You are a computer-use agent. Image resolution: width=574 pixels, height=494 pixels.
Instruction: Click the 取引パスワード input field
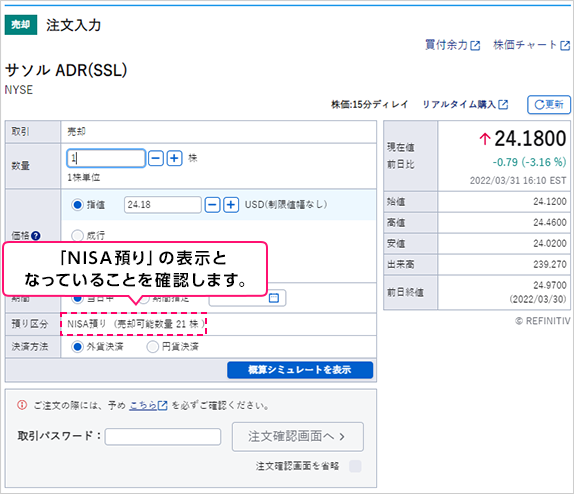click(163, 437)
